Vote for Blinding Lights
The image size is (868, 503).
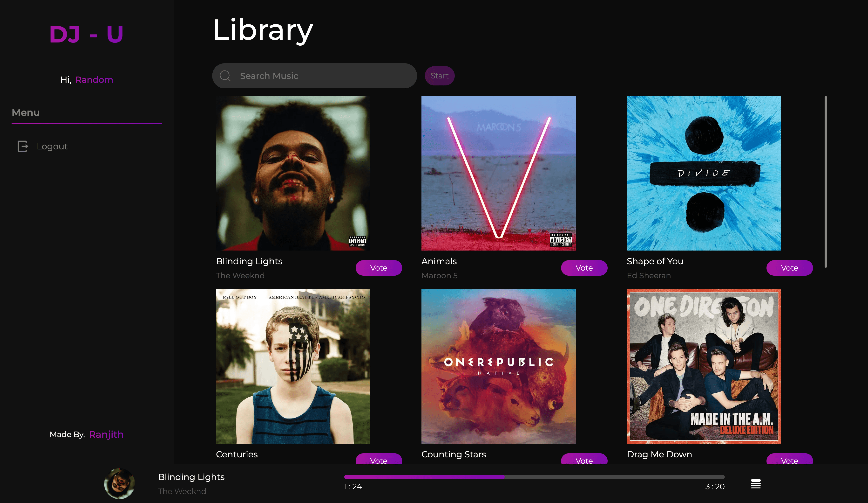pyautogui.click(x=379, y=268)
